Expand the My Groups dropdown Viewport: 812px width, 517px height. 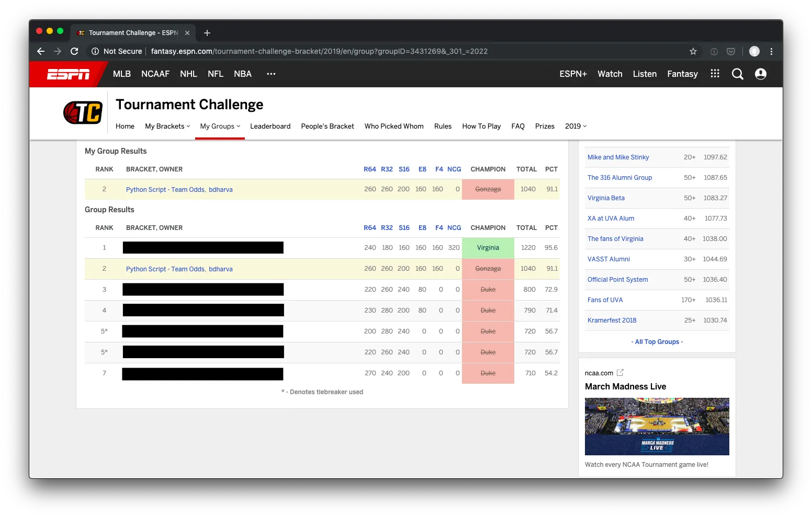tap(220, 127)
